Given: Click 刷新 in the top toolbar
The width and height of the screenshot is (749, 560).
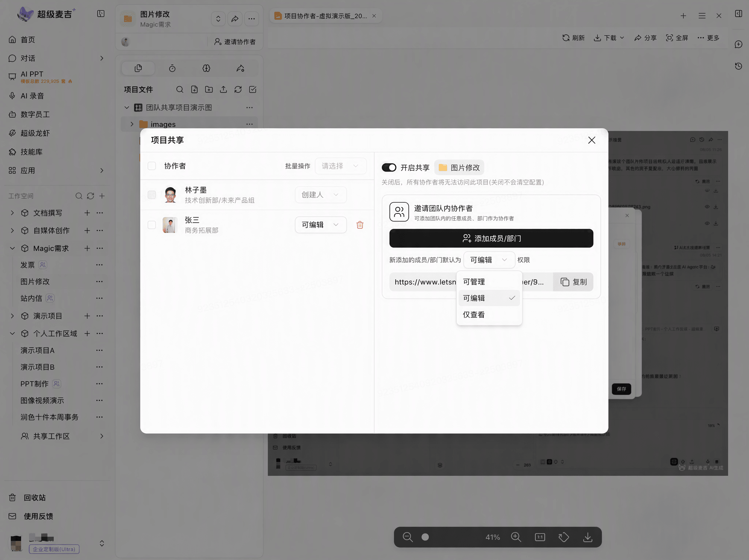Looking at the screenshot, I should click(573, 38).
